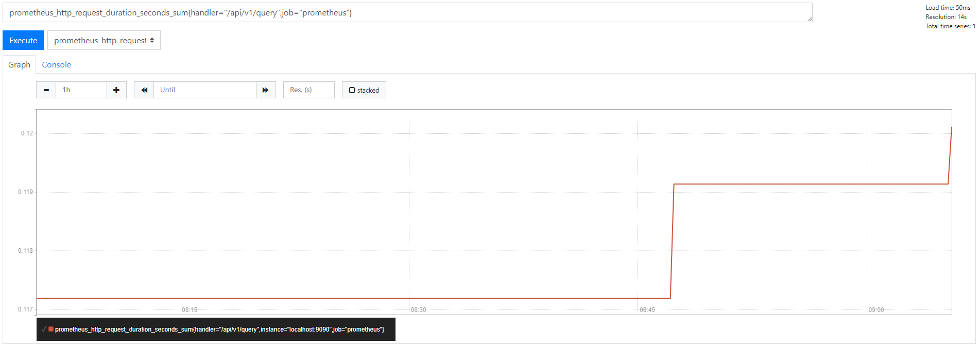Viewport: 980px width, 347px height.
Task: Focus the Until end time field
Action: point(205,90)
